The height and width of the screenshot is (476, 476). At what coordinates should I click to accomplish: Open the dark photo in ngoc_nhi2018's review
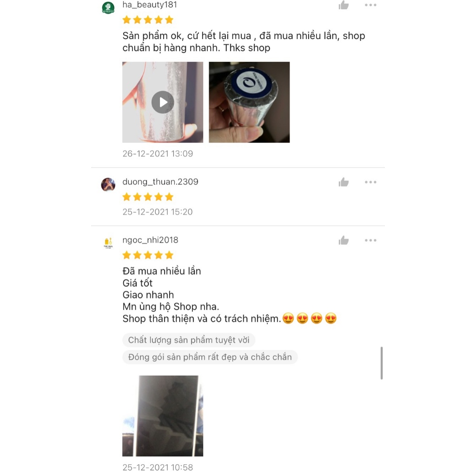click(163, 416)
